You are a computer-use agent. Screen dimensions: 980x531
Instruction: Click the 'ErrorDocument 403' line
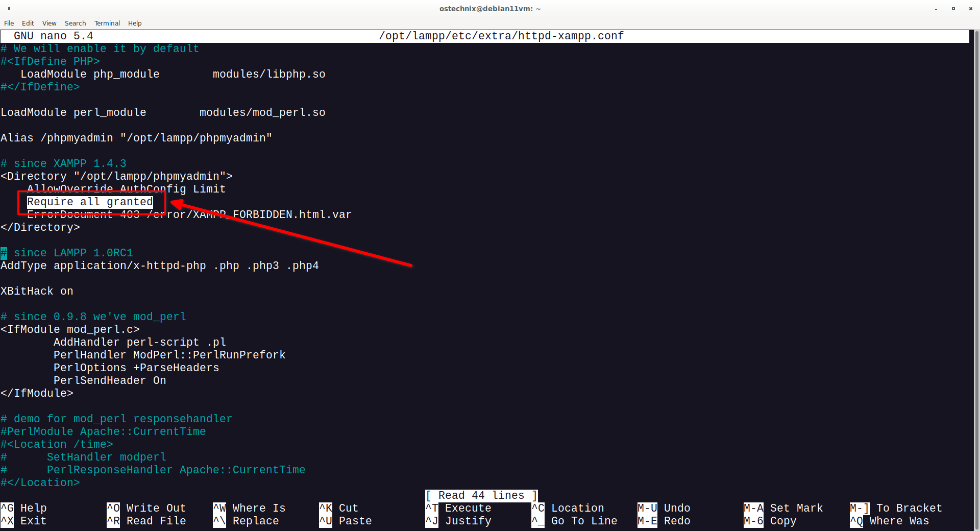189,214
